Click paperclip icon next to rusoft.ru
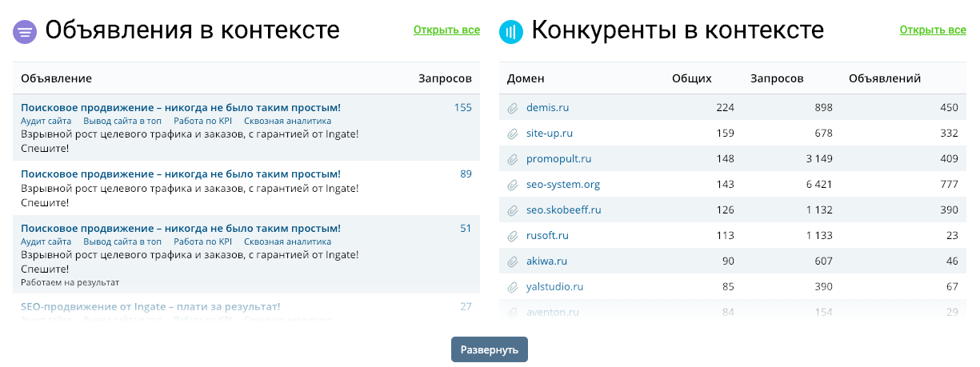980x367 pixels. pos(513,236)
